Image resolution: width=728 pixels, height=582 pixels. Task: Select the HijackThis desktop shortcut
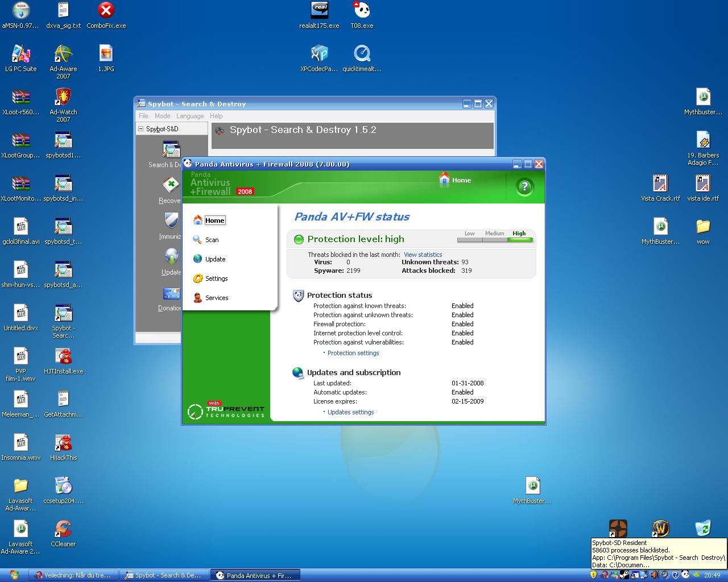[63, 447]
